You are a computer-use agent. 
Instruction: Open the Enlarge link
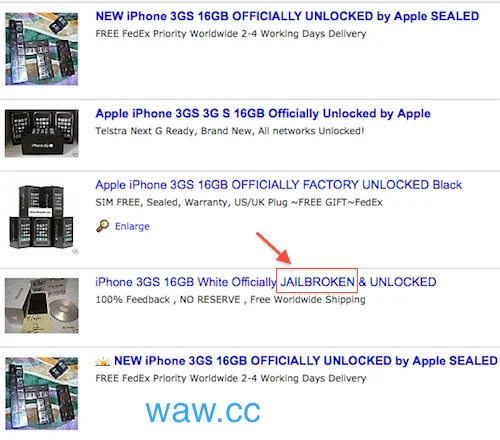pos(132,226)
